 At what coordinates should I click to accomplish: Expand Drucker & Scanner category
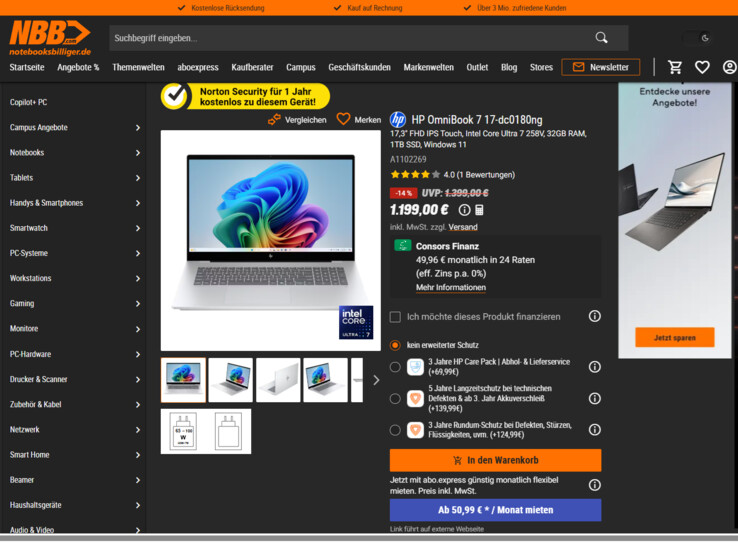[137, 379]
